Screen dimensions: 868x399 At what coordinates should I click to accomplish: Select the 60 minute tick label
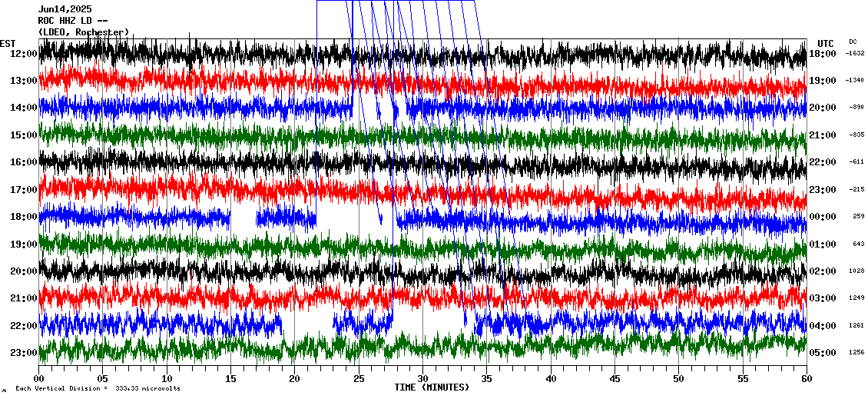(806, 379)
